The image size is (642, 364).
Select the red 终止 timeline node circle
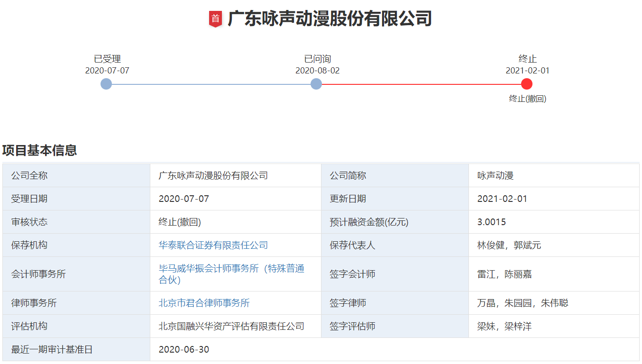coord(527,84)
